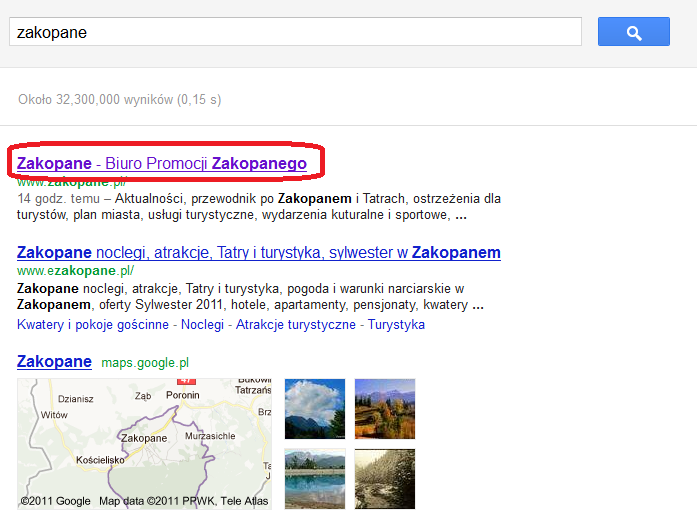Open the snowy forest stream photo thumbnail
Screen dimensions: 697x525
[385, 479]
